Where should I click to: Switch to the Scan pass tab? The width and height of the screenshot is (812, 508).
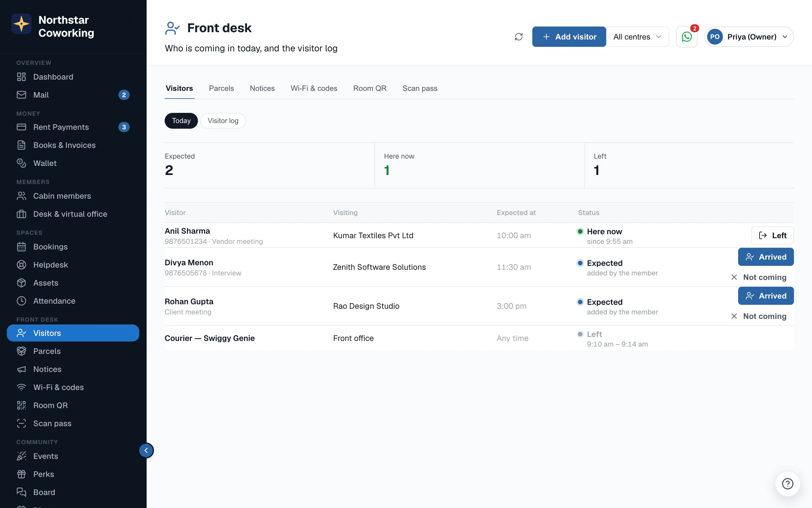coord(420,88)
